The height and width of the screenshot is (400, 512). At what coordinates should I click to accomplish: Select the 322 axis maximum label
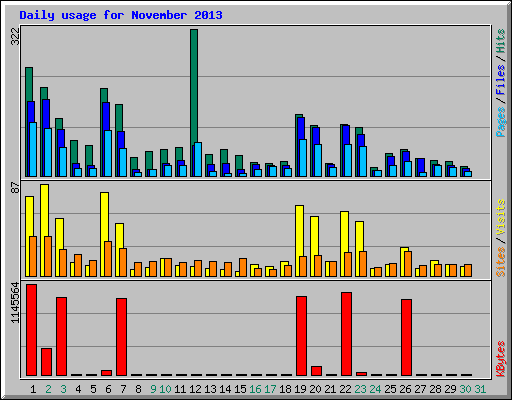15,36
